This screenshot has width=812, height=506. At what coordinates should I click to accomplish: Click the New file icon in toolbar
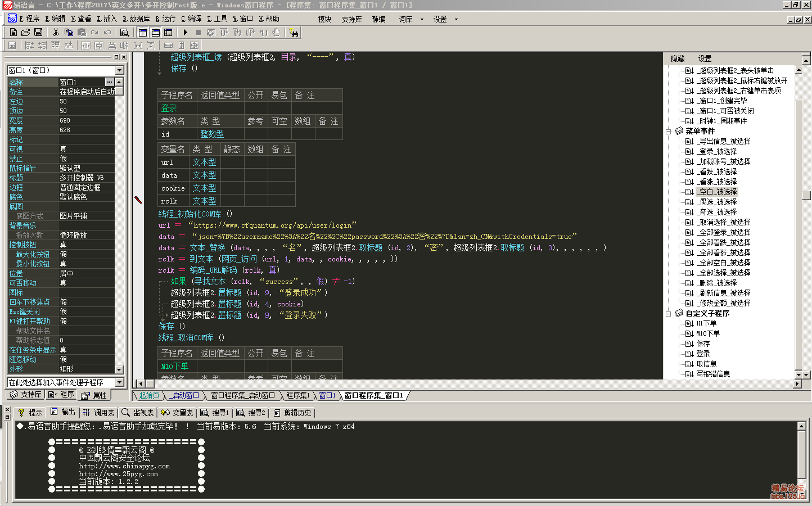tap(13, 33)
